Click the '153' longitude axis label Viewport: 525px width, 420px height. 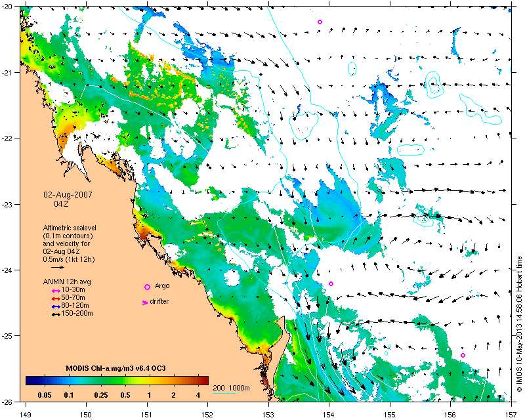click(x=268, y=415)
